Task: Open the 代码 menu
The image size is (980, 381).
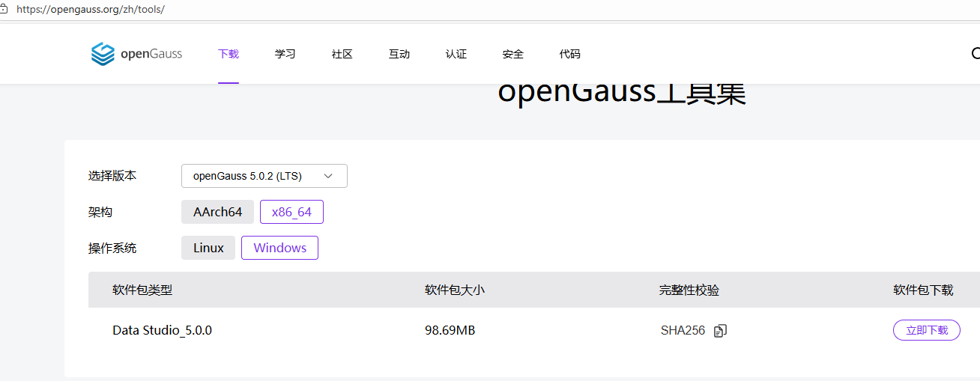Action: [x=570, y=54]
